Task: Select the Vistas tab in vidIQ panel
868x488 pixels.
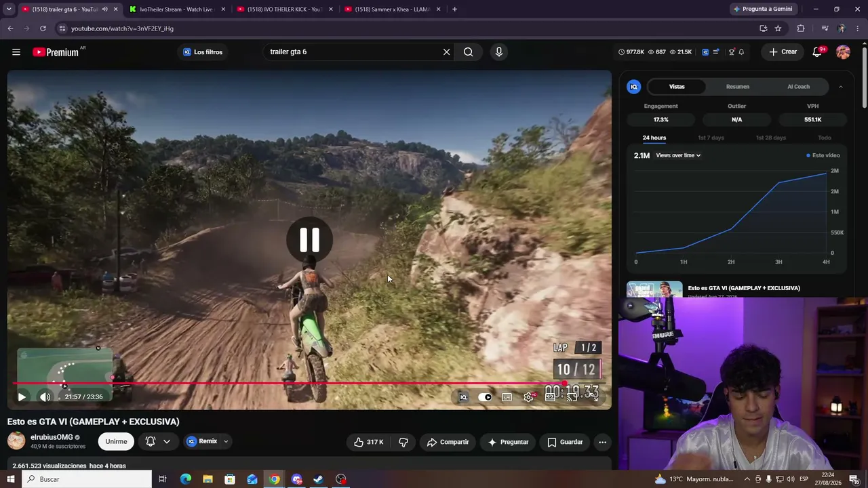Action: coord(677,87)
